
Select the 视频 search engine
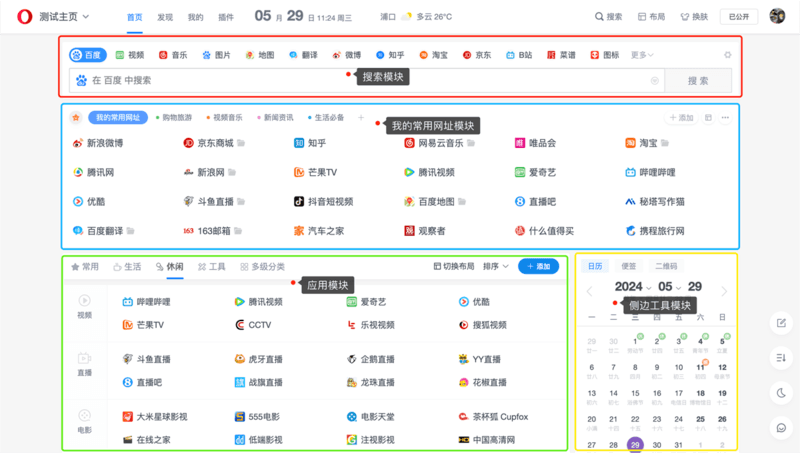pyautogui.click(x=130, y=55)
